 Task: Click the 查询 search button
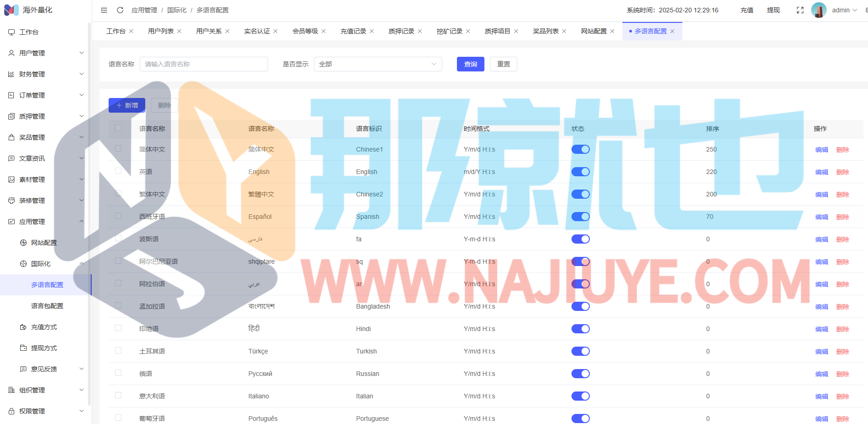[470, 64]
